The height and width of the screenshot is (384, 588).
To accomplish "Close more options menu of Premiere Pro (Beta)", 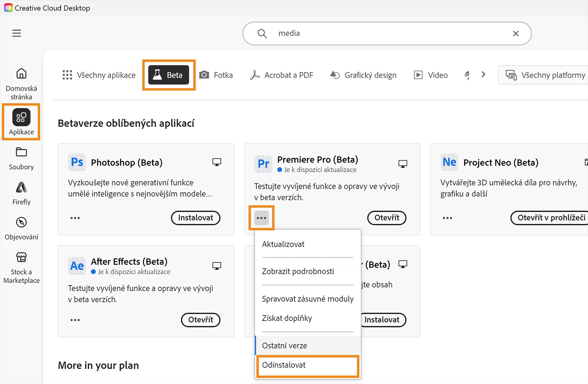I will pos(261,218).
